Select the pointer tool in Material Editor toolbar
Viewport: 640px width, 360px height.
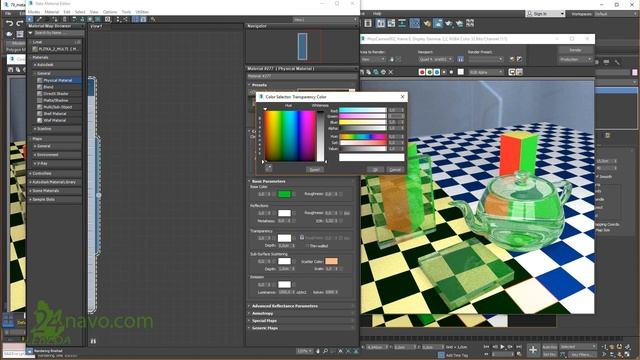(x=30, y=19)
